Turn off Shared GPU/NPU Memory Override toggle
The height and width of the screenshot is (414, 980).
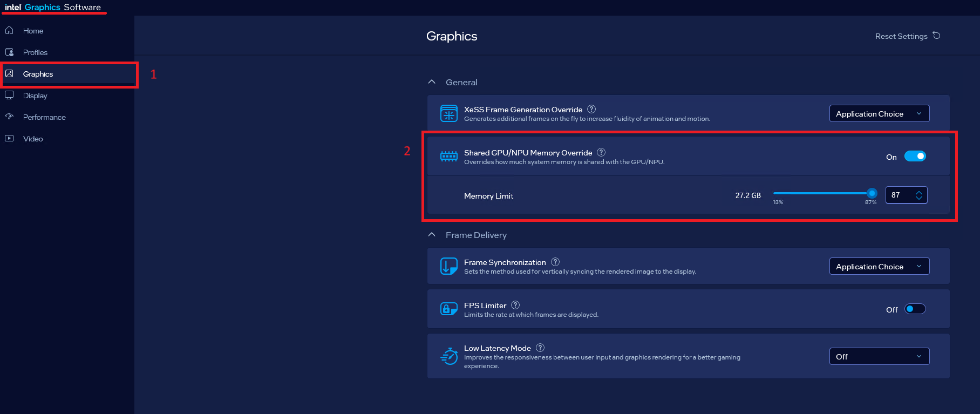[915, 156]
